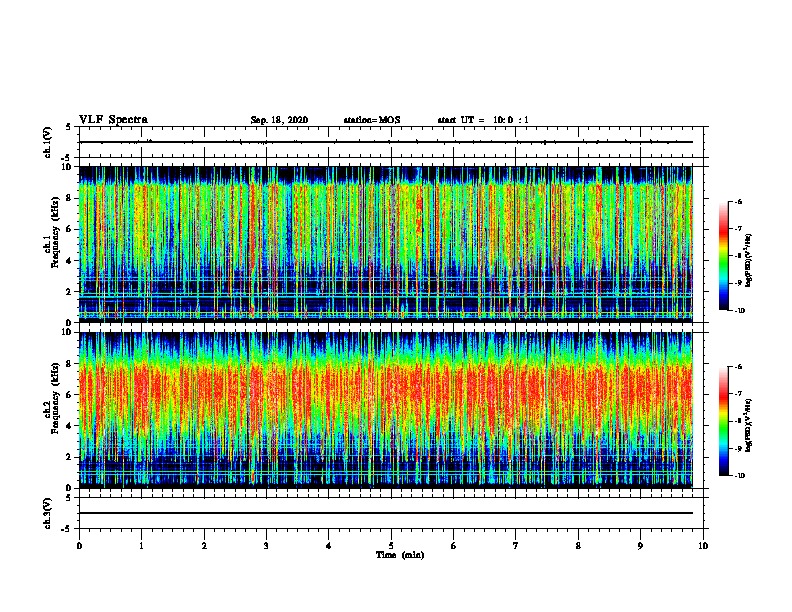Click the '8' kHz tick on ch.1 axis
This screenshot has height=612, width=792.
coord(70,198)
